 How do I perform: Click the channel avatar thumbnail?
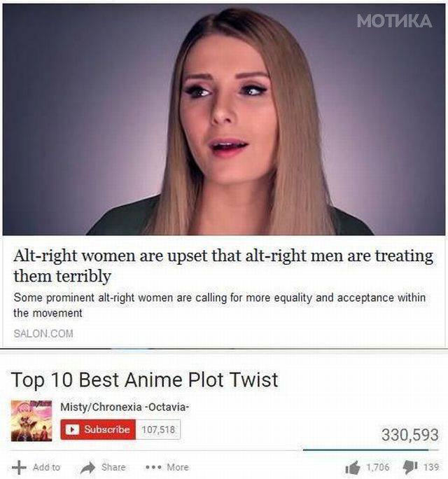(31, 421)
